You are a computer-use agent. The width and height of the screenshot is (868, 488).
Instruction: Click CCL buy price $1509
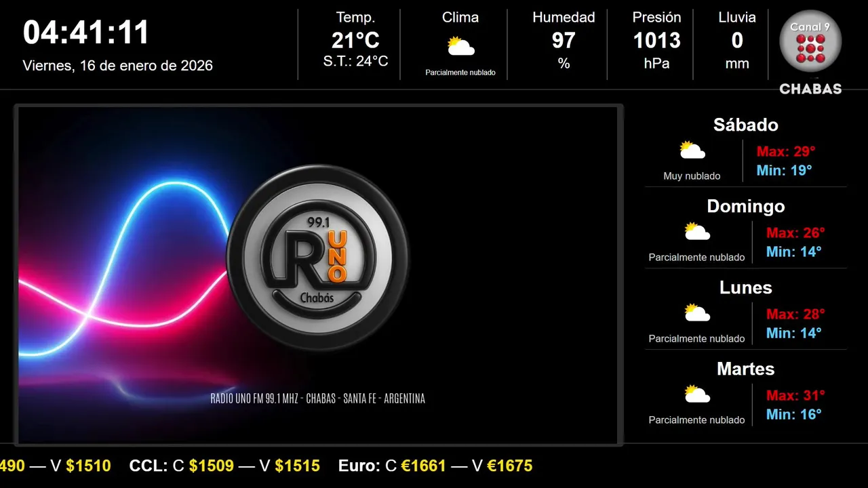pos(212,466)
